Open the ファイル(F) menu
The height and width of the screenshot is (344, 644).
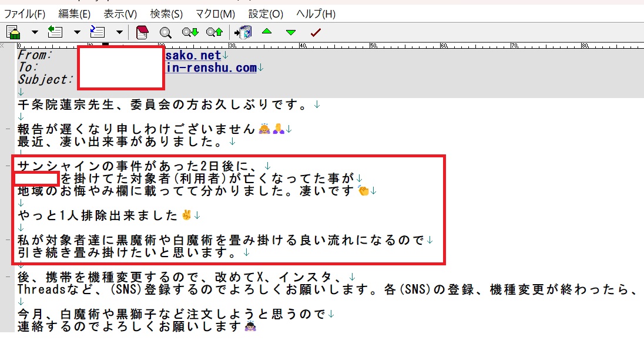click(x=25, y=14)
